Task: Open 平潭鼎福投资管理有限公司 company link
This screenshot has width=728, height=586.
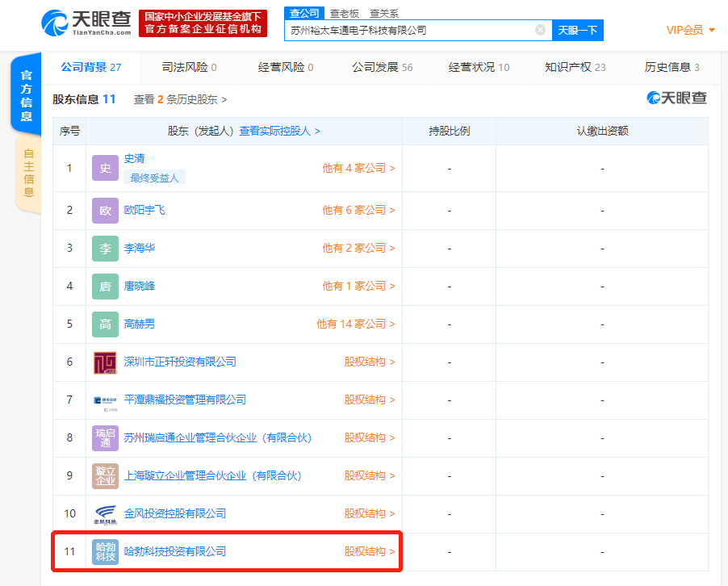Action: 185,400
